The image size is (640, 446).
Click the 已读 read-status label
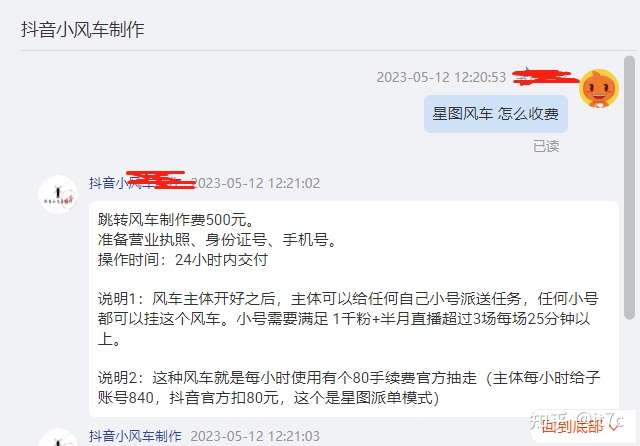coord(546,146)
